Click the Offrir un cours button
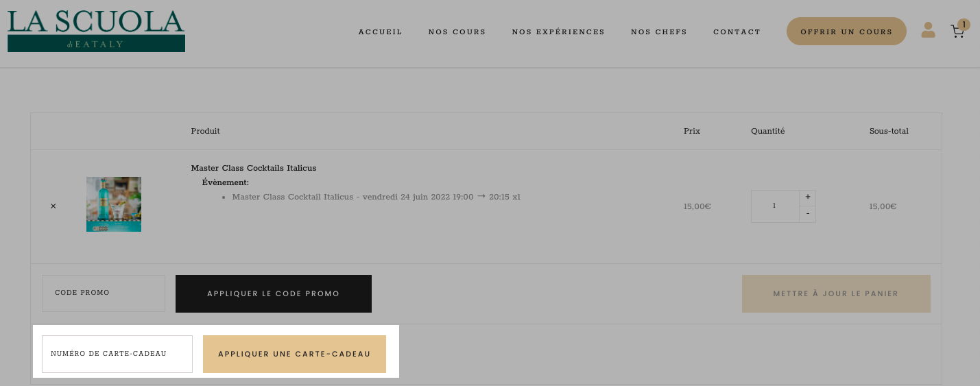 point(846,32)
